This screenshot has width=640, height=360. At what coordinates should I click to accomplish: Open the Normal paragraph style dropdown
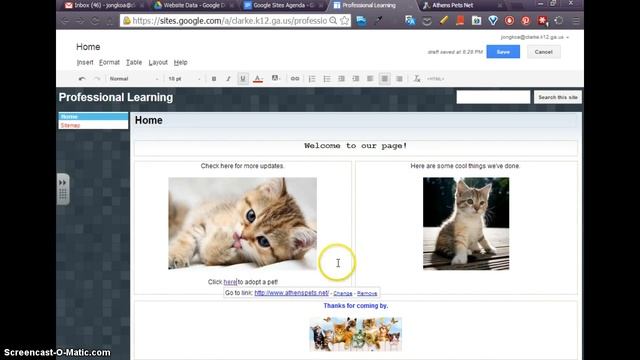click(x=133, y=79)
